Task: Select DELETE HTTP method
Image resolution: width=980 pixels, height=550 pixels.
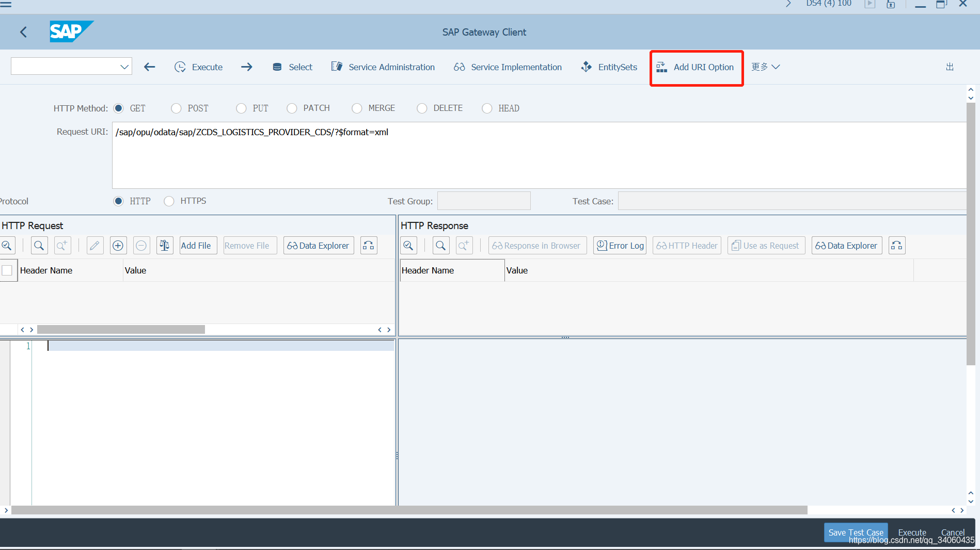Action: click(x=422, y=108)
